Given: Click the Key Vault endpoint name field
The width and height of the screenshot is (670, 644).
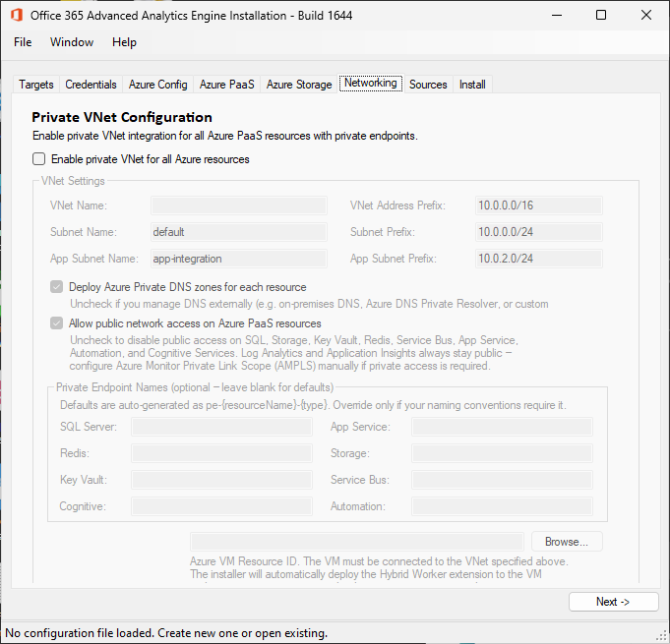Looking at the screenshot, I should point(221,480).
